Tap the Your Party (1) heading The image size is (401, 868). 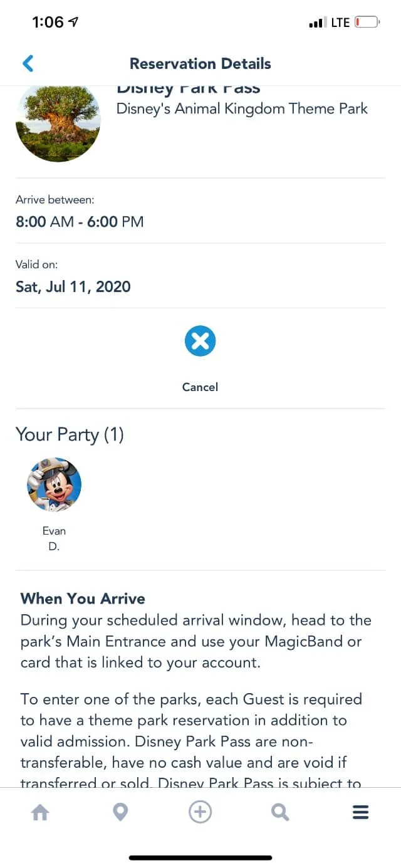(x=70, y=435)
